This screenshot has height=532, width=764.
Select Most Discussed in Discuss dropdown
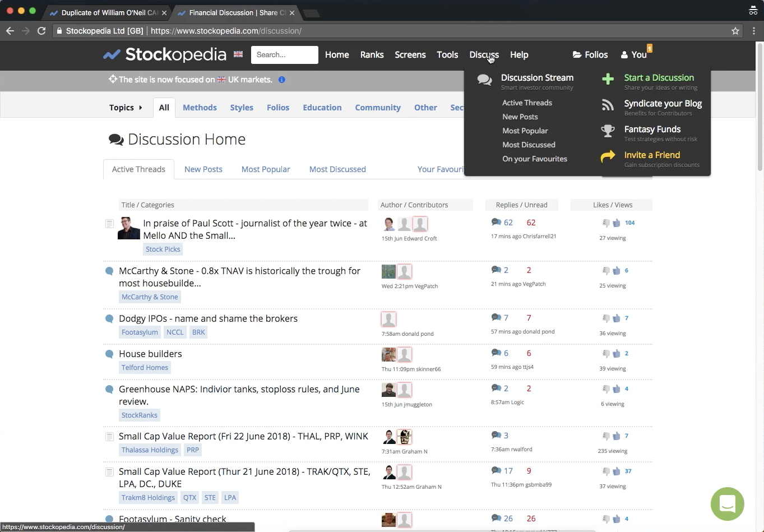529,145
